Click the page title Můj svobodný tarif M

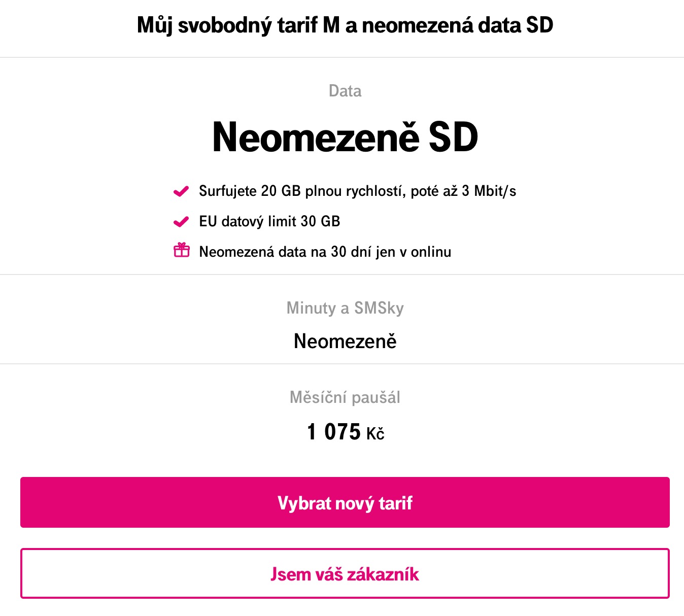pyautogui.click(x=345, y=25)
